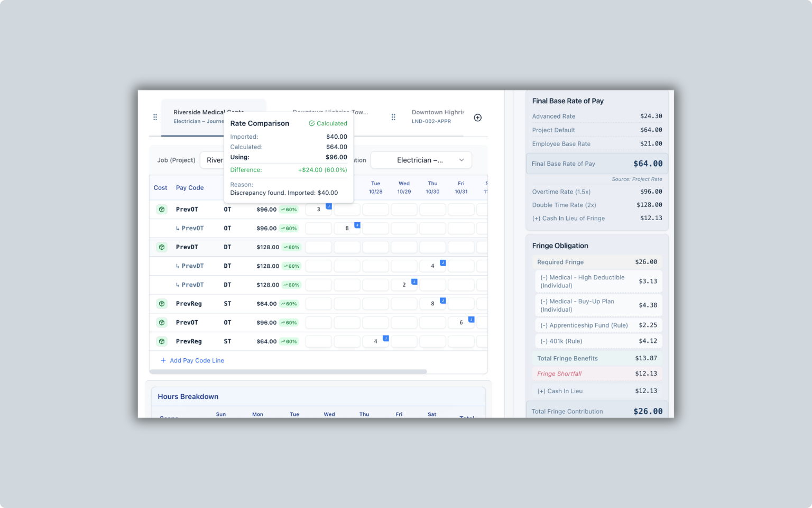Screen dimensions: 812x508
Task: Click cost cube icon on PrevReg row with 8 hours
Action: tap(162, 304)
